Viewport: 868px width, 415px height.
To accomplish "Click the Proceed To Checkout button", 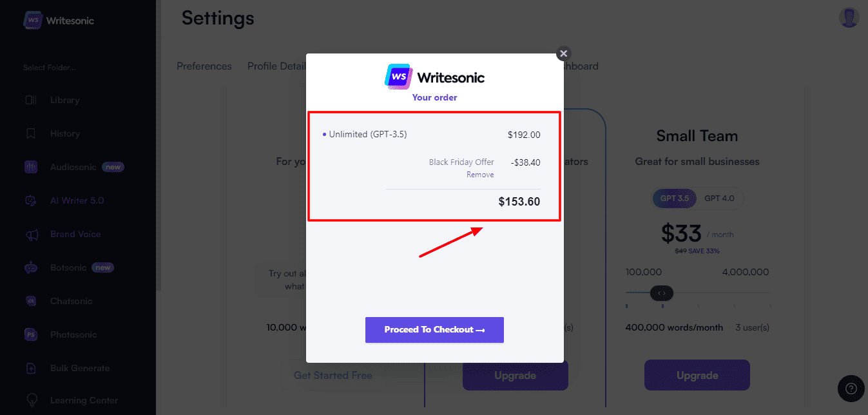I will [x=434, y=329].
